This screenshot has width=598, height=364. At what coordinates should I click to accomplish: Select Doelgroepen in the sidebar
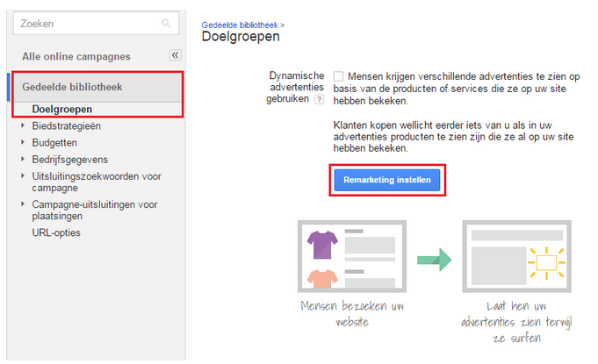pyautogui.click(x=62, y=110)
